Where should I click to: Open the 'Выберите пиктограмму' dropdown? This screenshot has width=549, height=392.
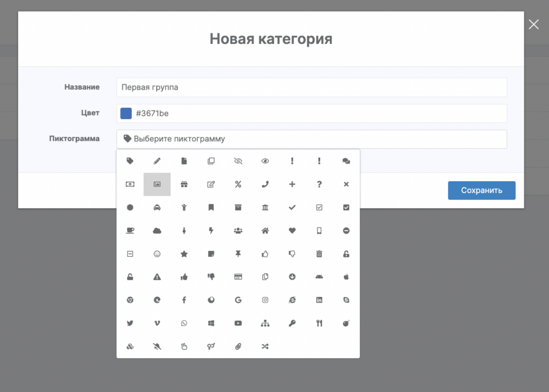pos(311,139)
